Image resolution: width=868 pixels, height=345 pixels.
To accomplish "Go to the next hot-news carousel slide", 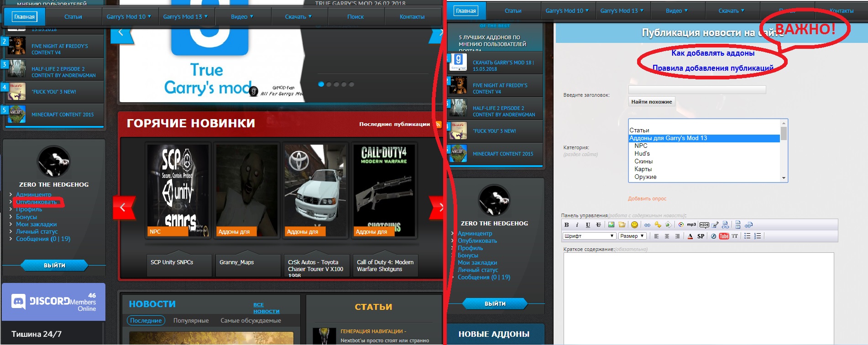I will tap(437, 208).
